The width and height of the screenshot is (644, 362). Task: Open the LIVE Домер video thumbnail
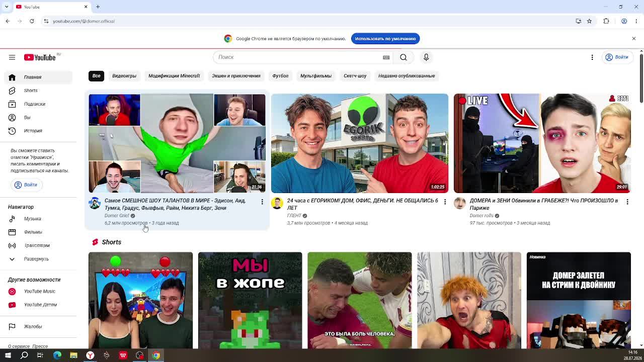pyautogui.click(x=542, y=143)
